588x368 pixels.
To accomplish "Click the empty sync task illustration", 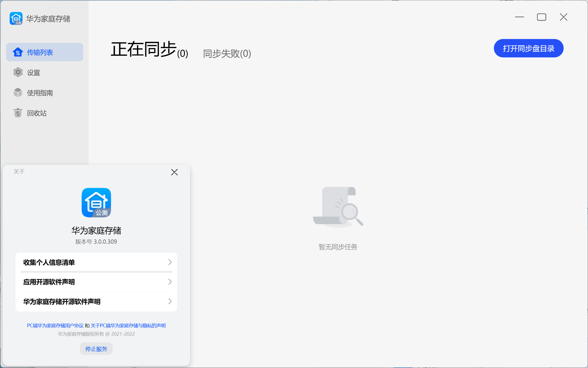I will pos(338,207).
